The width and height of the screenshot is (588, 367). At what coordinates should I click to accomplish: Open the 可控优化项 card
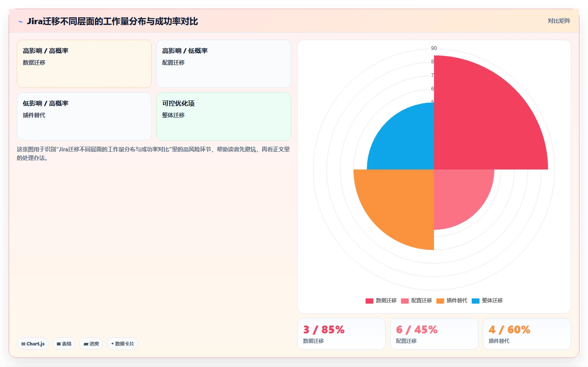223,116
